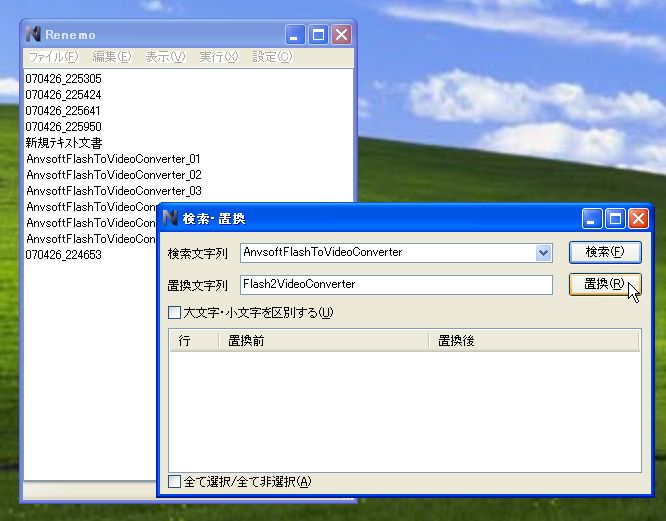Click the 行 column header
Image resolution: width=666 pixels, height=521 pixels.
click(x=194, y=341)
